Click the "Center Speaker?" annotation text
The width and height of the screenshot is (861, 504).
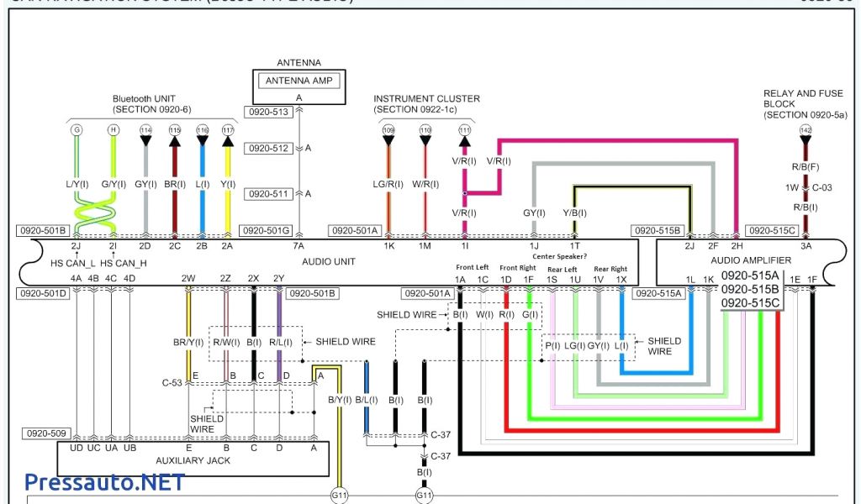tap(559, 256)
